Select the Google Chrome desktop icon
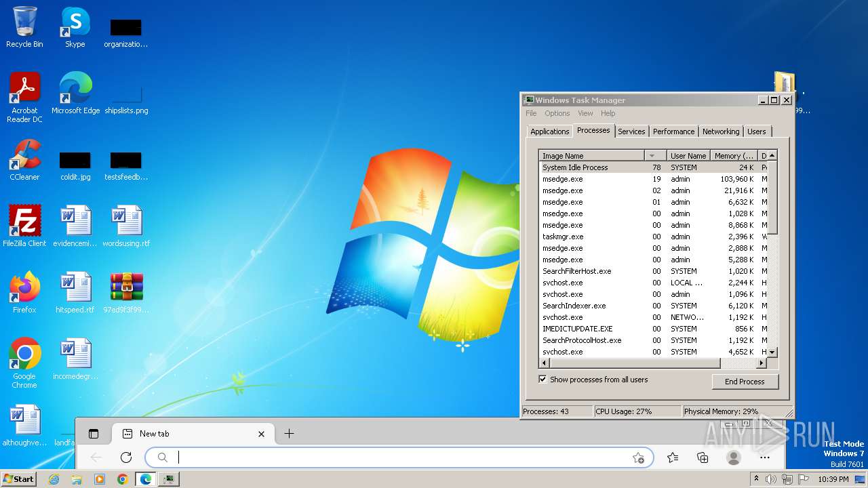868x488 pixels. click(24, 363)
